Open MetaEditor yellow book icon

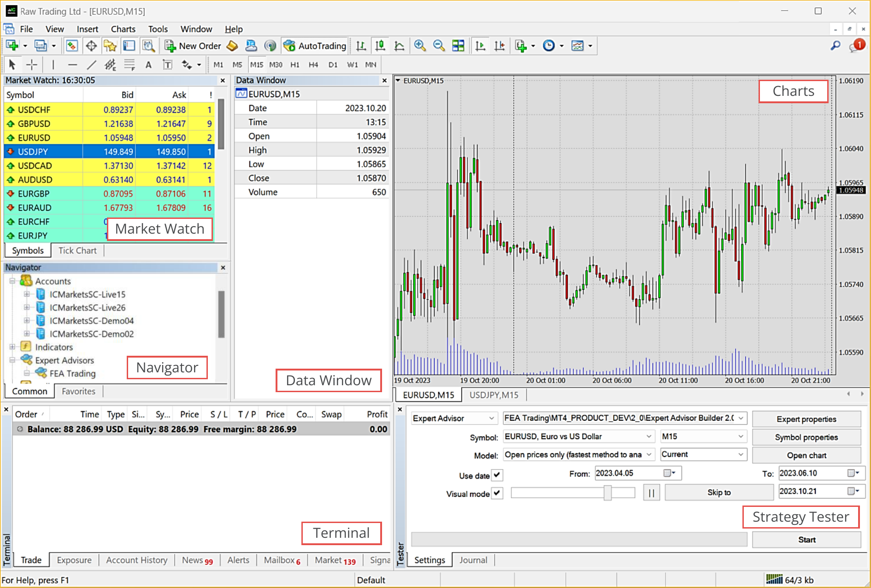(x=232, y=46)
